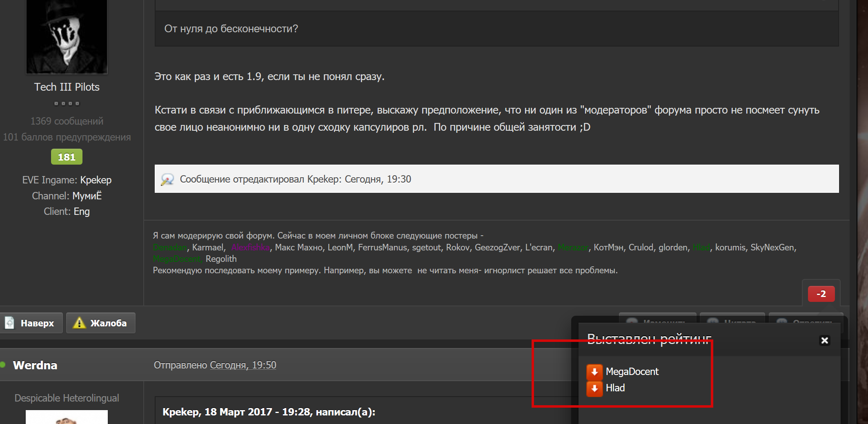The width and height of the screenshot is (868, 424).
Task: Click the green 181 reputation badge
Action: click(x=67, y=157)
